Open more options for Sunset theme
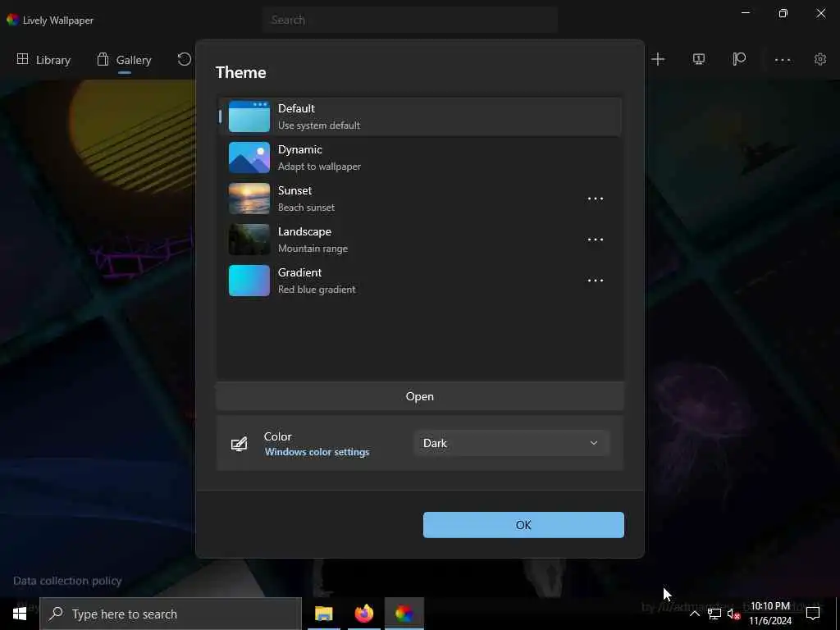This screenshot has width=840, height=630. pos(596,199)
